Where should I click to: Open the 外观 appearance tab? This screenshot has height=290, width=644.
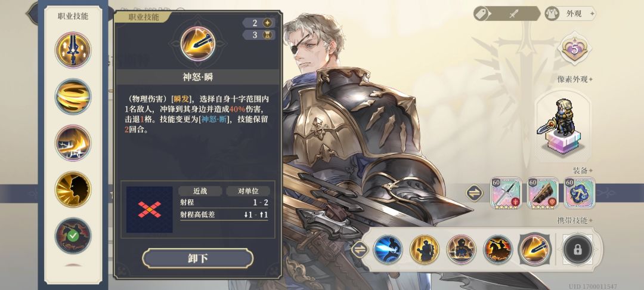(569, 14)
